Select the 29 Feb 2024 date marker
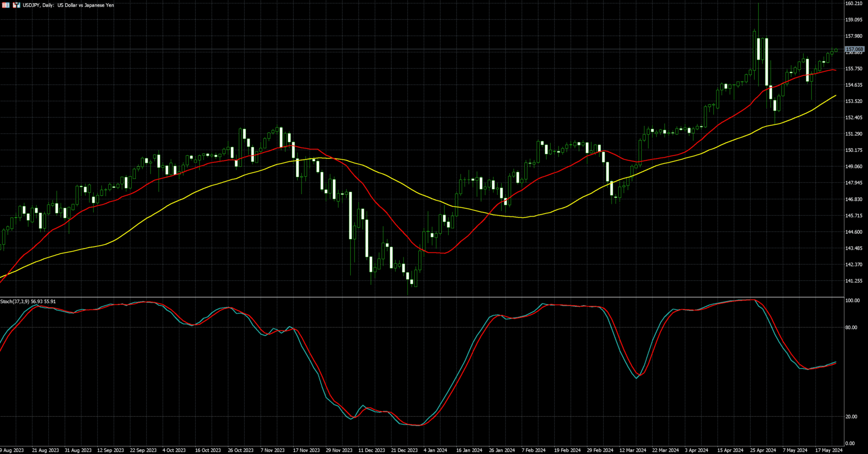868x454 pixels. tap(600, 450)
